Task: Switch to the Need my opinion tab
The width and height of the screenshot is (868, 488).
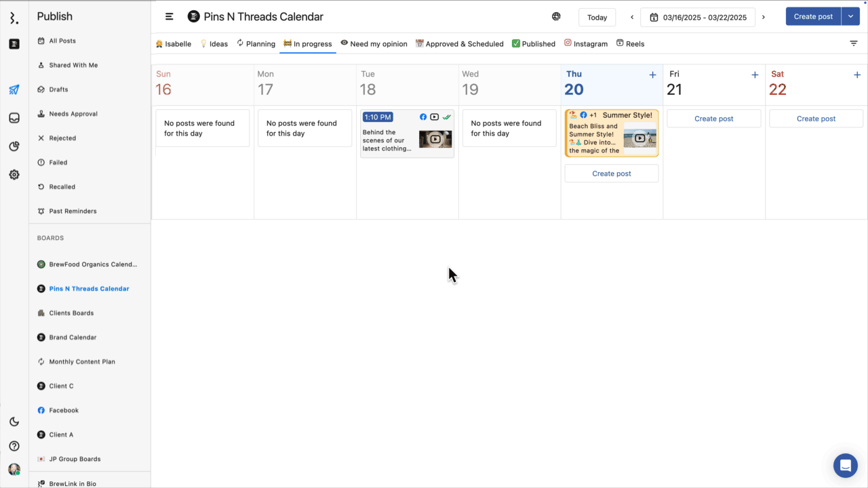Action: click(374, 44)
